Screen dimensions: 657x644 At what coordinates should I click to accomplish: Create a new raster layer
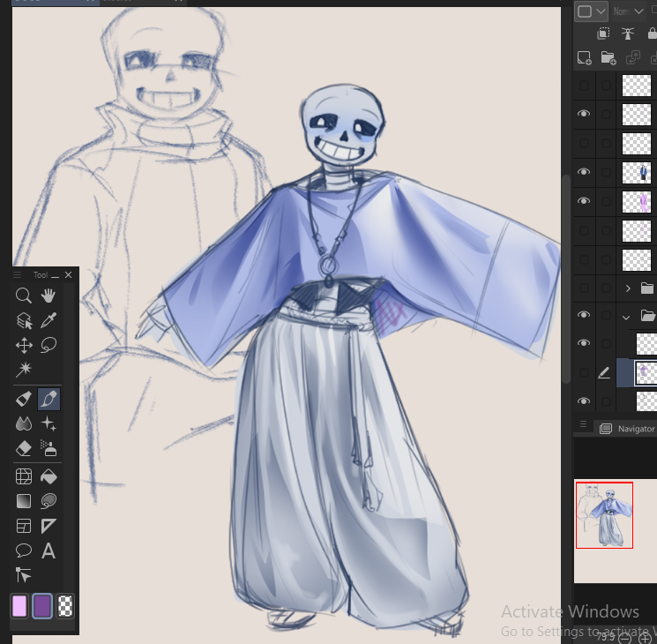click(x=584, y=58)
